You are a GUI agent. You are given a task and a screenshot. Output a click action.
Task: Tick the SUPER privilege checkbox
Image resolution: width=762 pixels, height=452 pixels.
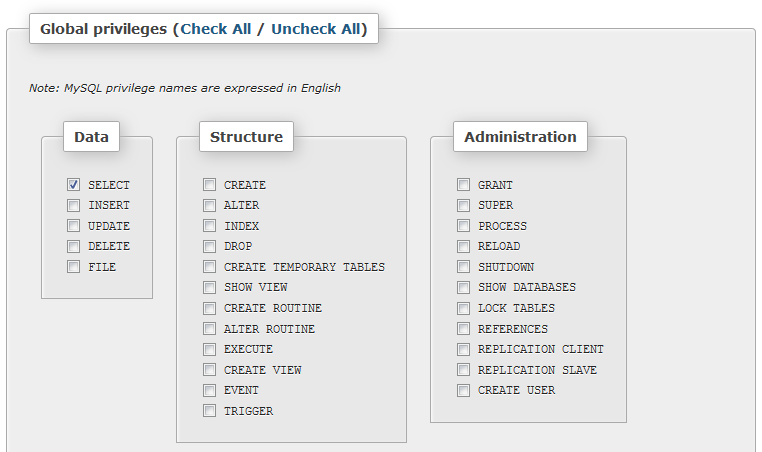463,205
